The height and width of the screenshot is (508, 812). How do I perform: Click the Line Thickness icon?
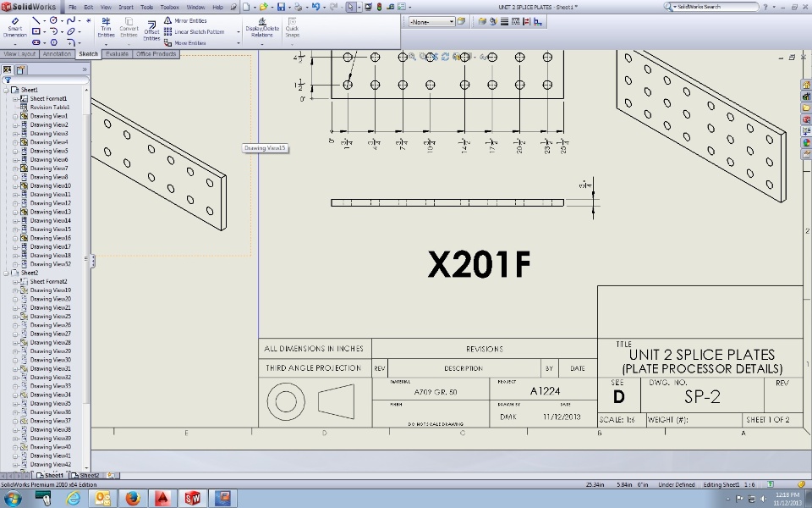(504, 21)
